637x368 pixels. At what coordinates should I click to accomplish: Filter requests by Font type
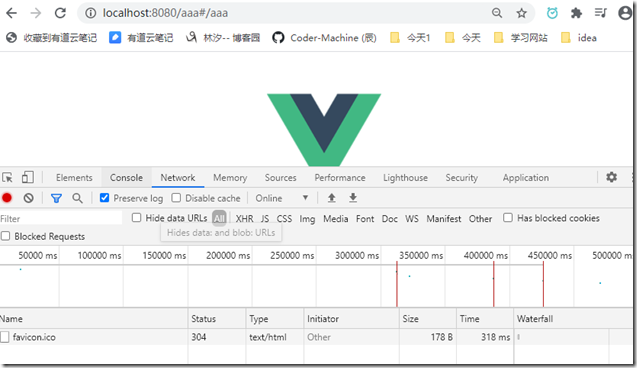pyautogui.click(x=365, y=219)
